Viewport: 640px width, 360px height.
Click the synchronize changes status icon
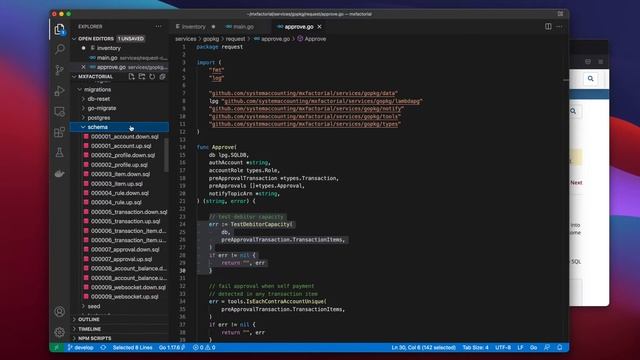tap(103, 347)
